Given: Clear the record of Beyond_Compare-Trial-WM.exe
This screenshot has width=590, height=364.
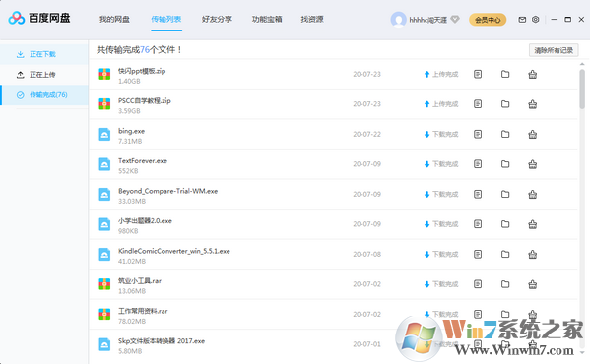Looking at the screenshot, I should pyautogui.click(x=533, y=194).
